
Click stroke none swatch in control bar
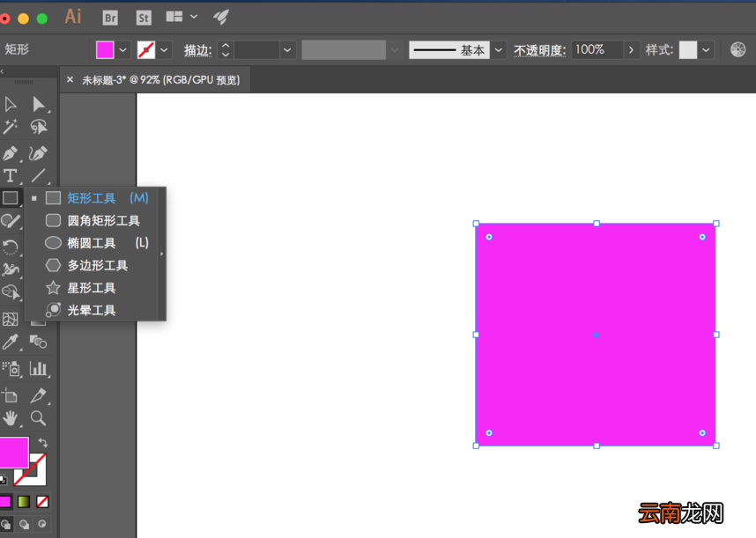coord(146,49)
